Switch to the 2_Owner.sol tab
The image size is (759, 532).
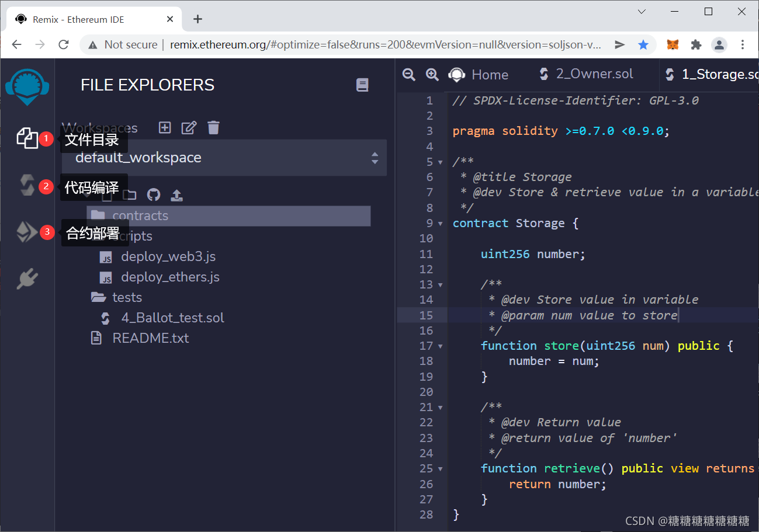point(586,74)
